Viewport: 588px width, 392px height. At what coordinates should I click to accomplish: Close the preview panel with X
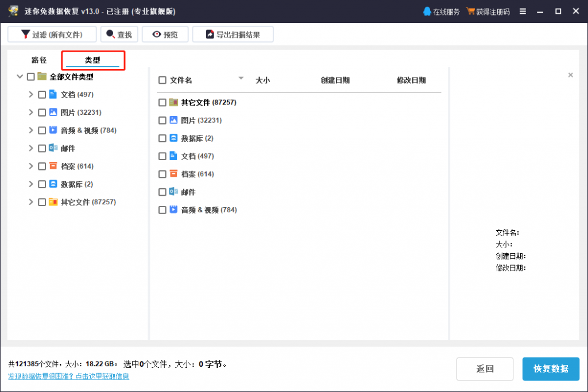pos(570,75)
